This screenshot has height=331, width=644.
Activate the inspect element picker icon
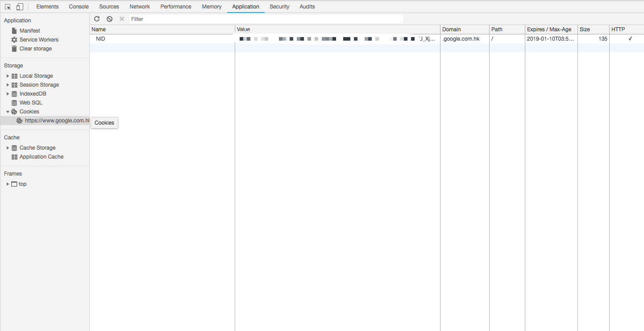click(8, 7)
